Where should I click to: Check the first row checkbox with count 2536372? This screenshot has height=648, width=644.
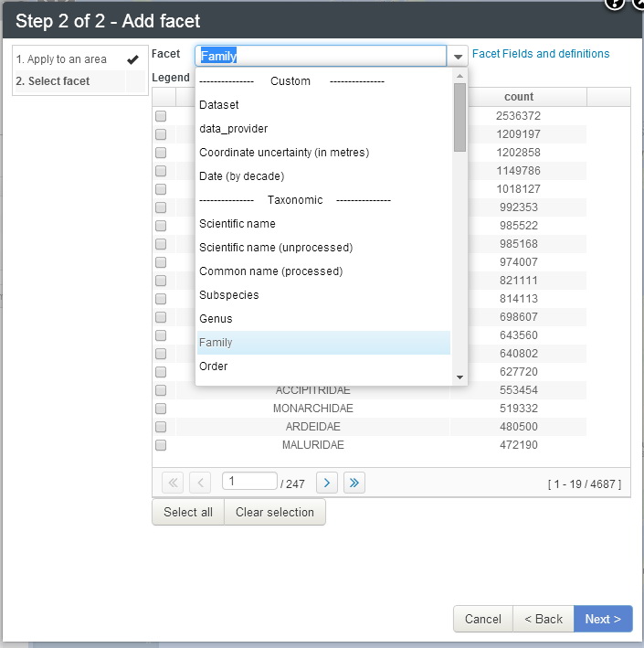coord(161,116)
